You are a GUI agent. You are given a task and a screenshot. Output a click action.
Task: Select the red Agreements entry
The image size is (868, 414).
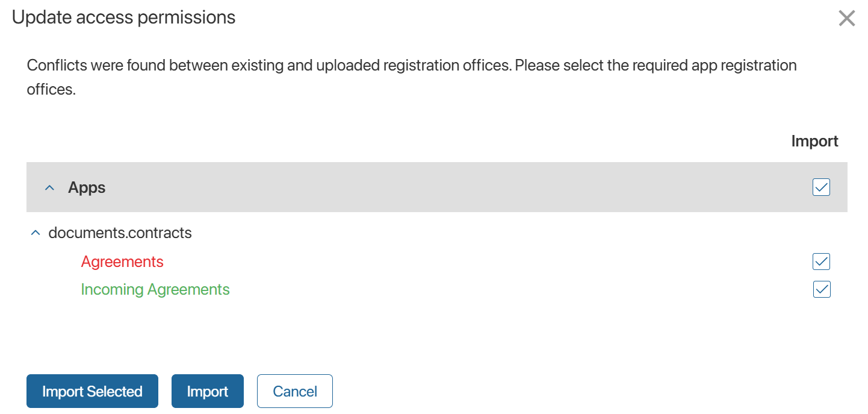coord(122,262)
